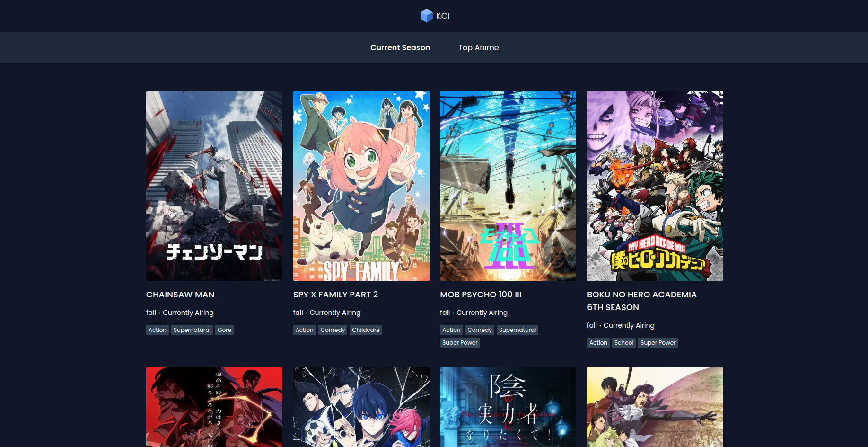
Task: Open the Mob Psycho 100 III poster
Action: (508, 186)
